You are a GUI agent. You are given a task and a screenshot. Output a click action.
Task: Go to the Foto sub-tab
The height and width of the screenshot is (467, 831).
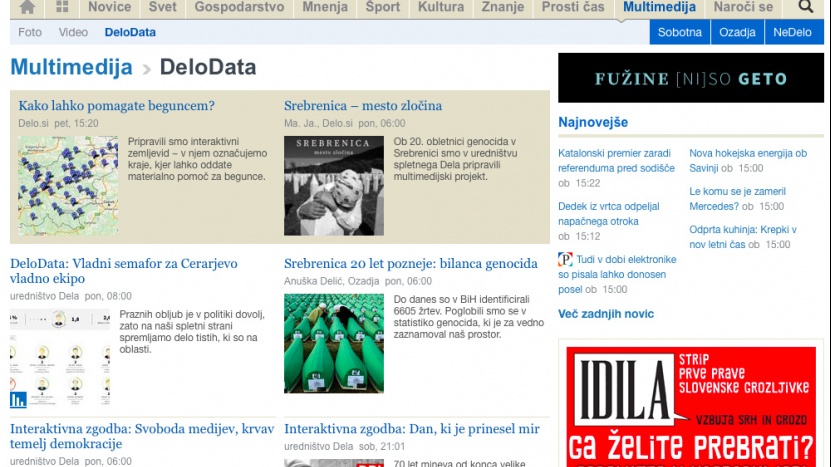(x=30, y=32)
